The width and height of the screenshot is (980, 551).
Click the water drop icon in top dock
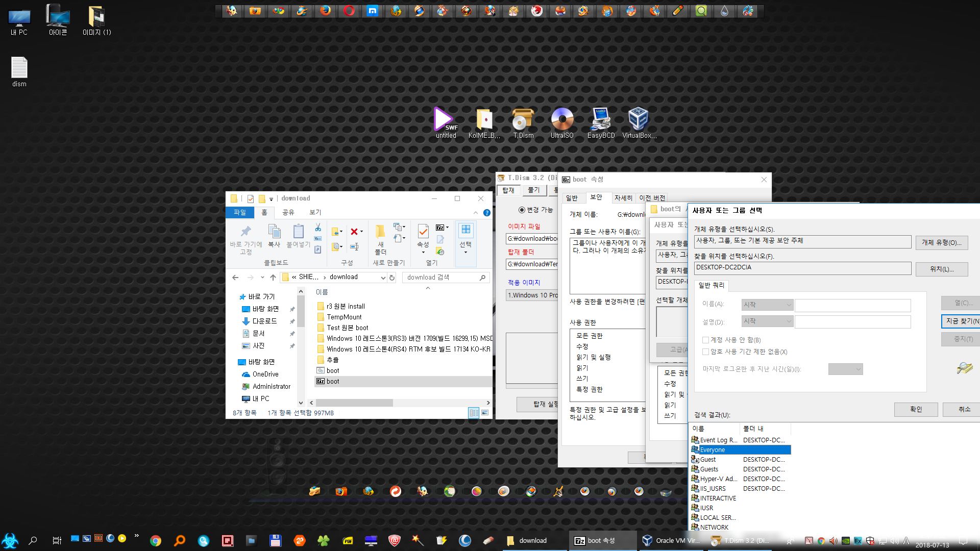pyautogui.click(x=725, y=11)
